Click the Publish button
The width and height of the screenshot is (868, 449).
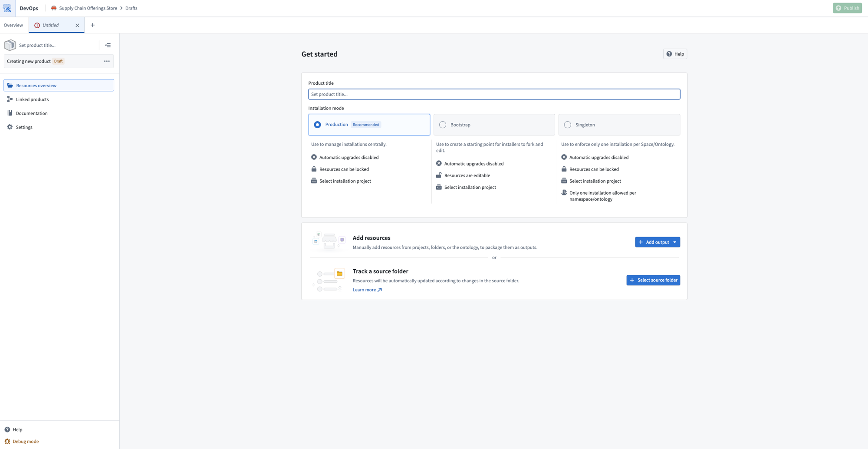click(x=847, y=8)
